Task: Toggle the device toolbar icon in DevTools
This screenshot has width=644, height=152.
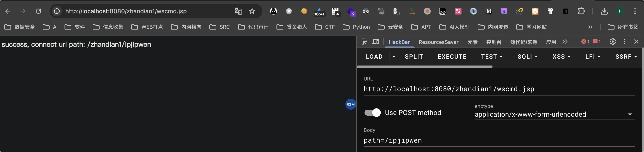Action: (375, 42)
